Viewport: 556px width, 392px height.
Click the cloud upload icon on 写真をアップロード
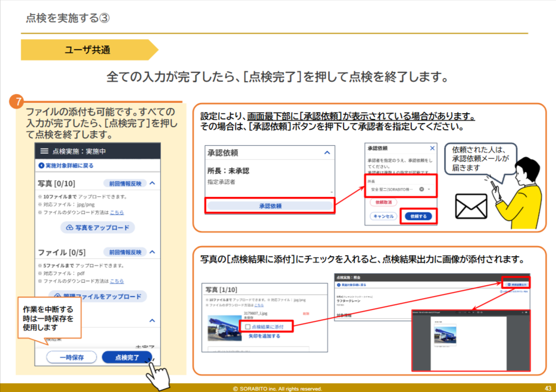(x=69, y=227)
